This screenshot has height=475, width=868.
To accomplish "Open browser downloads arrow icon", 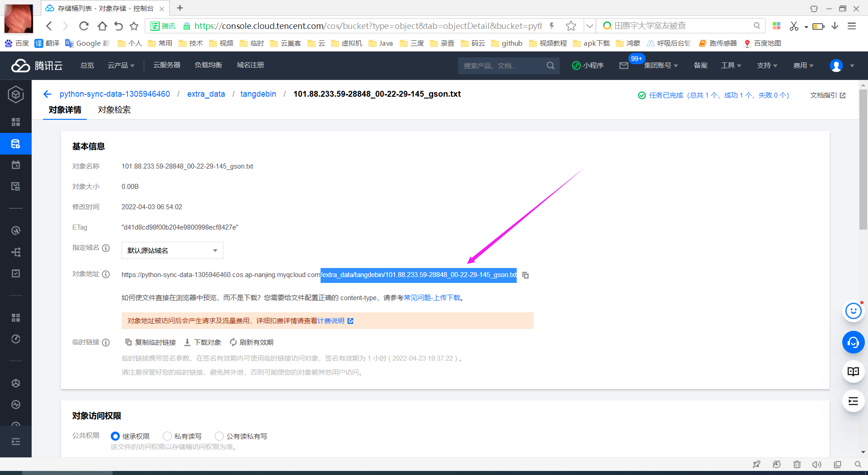I will coord(835,26).
